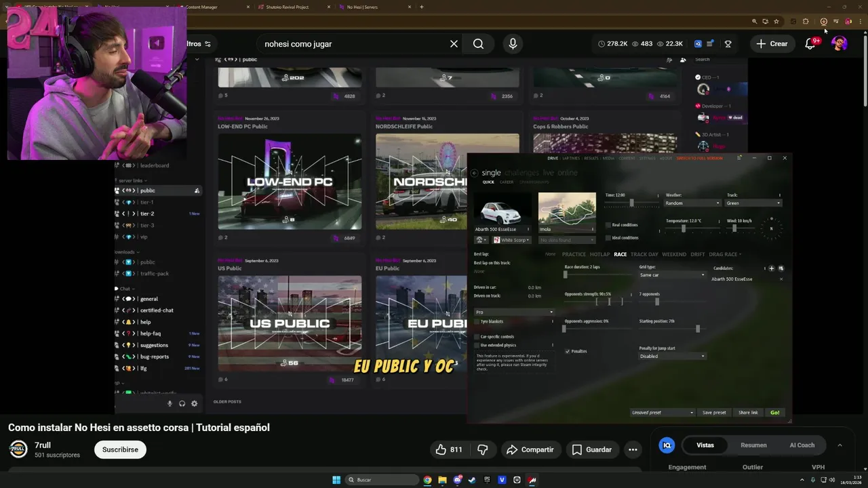Mute microphone in Discord user panel
The height and width of the screenshot is (488, 868).
[170, 403]
